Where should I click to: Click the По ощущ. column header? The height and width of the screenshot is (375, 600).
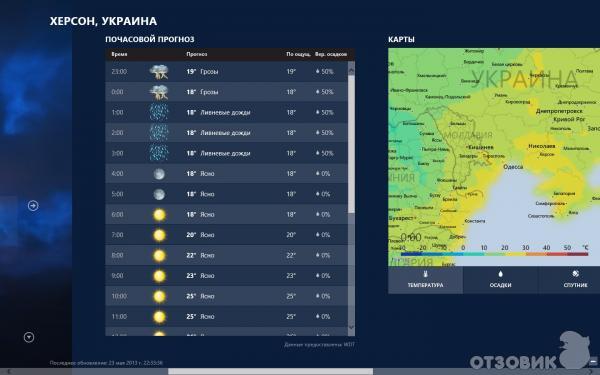(298, 54)
